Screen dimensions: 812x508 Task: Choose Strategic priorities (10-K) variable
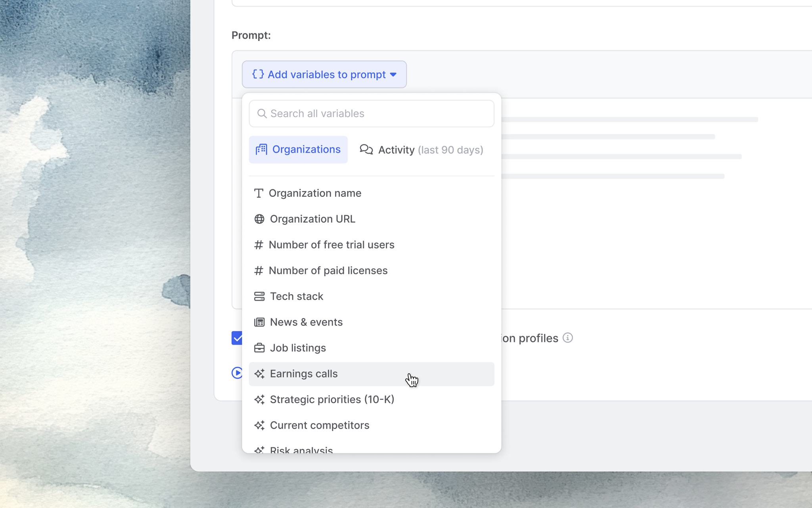tap(332, 400)
